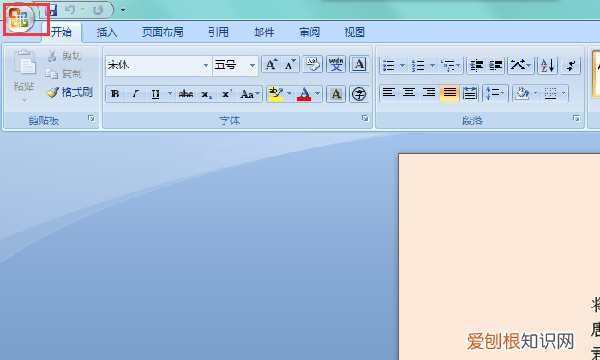Open enclosed characters 字 icon

pyautogui.click(x=359, y=94)
